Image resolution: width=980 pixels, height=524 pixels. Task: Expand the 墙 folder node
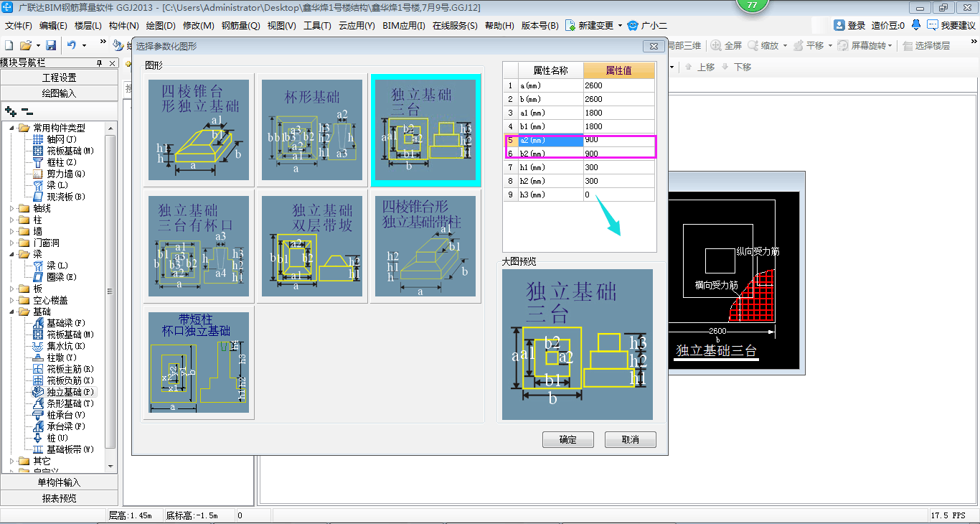click(x=12, y=231)
